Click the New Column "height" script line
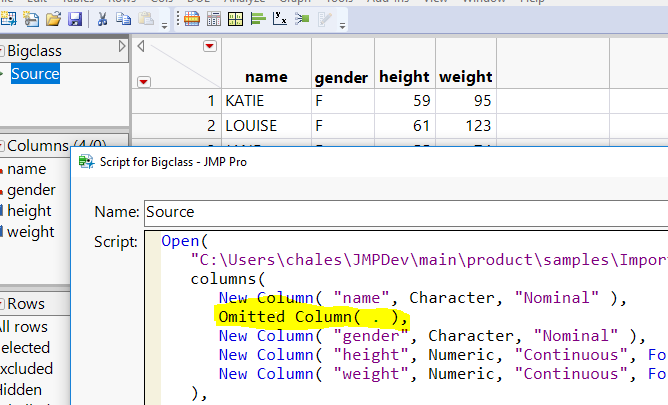This screenshot has height=405, width=668. pos(443,355)
